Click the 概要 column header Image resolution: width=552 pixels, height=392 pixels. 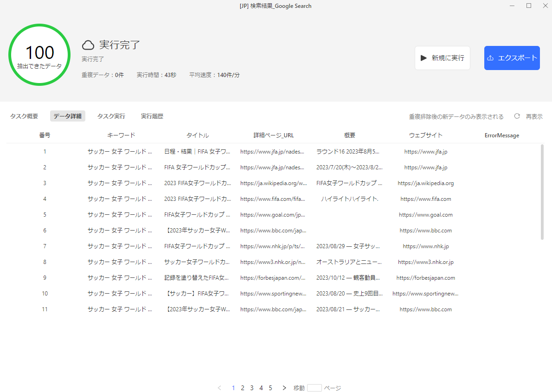[x=350, y=135]
